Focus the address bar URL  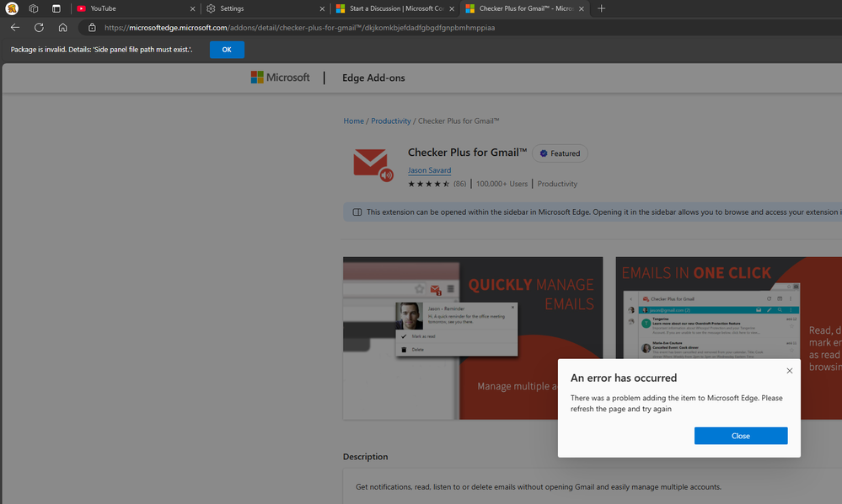click(x=300, y=27)
